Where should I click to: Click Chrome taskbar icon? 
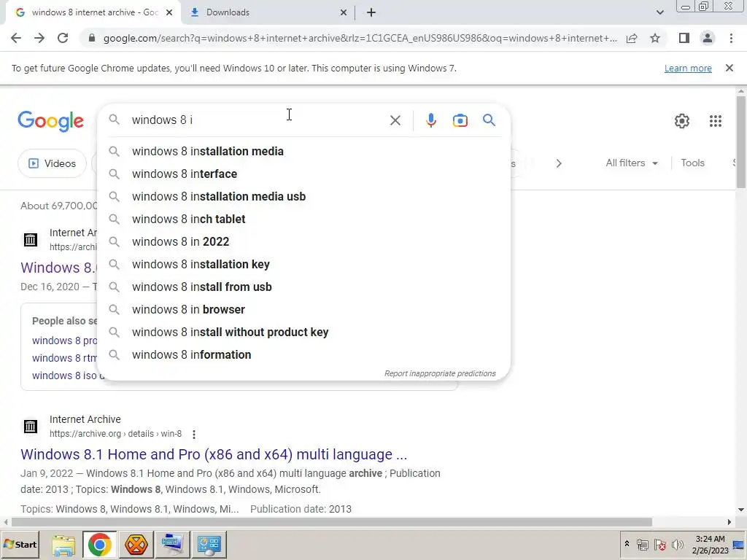(x=99, y=544)
